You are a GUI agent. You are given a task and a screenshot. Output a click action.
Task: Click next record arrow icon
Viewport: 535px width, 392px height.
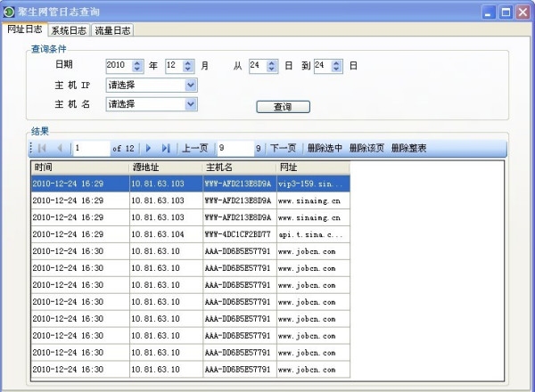(149, 148)
